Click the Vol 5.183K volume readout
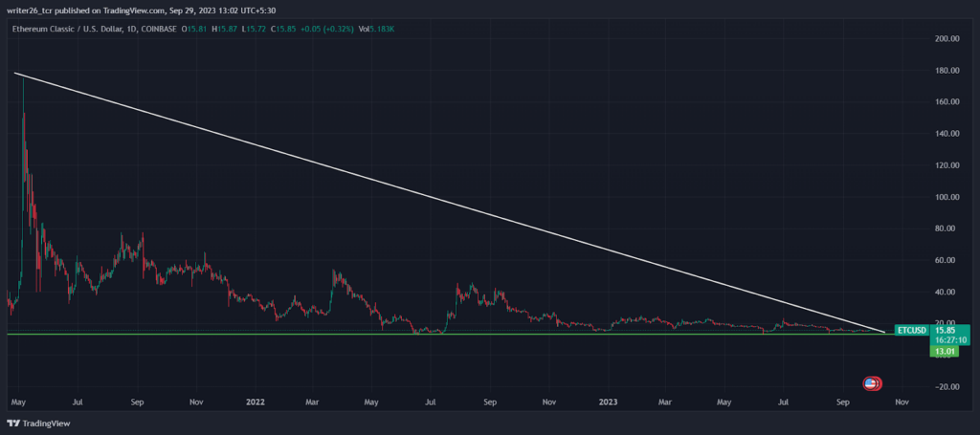This screenshot has height=435, width=980. (376, 29)
